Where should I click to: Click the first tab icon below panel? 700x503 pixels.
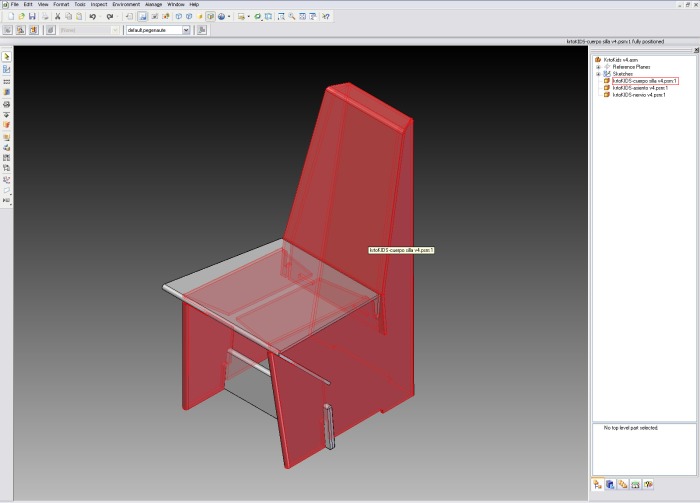(x=597, y=484)
